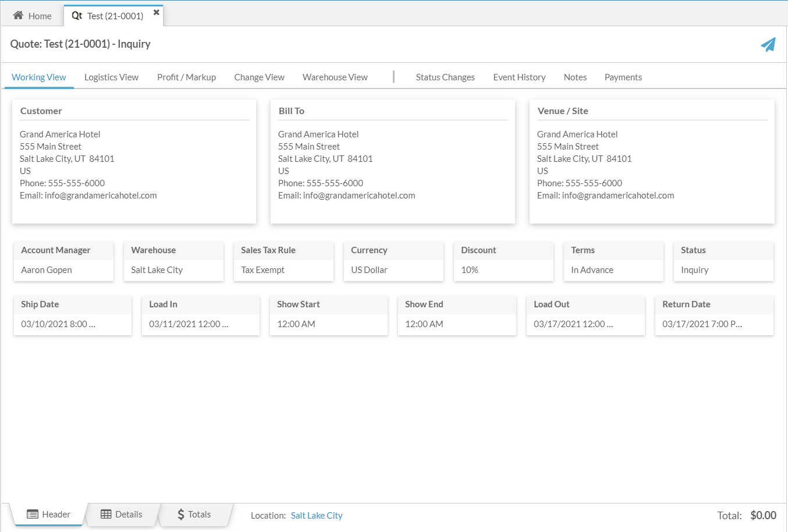Open the Working View tab
This screenshot has height=532, width=788.
tap(39, 77)
